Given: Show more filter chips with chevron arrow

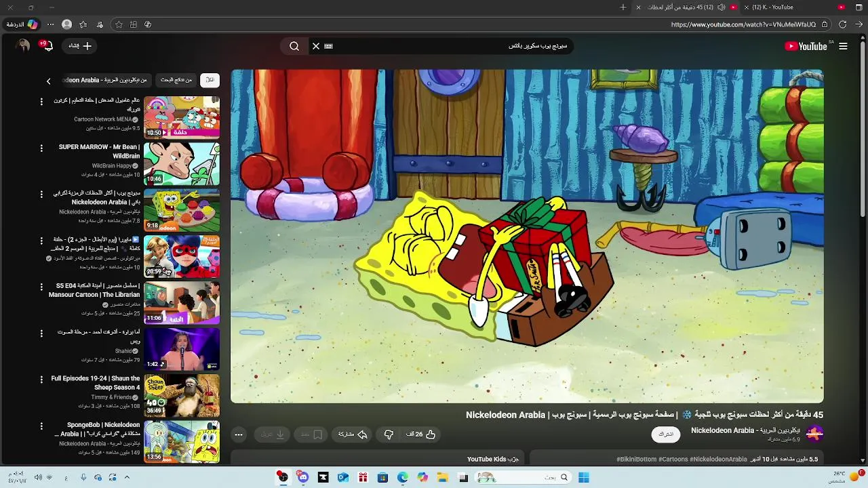Looking at the screenshot, I should (48, 81).
